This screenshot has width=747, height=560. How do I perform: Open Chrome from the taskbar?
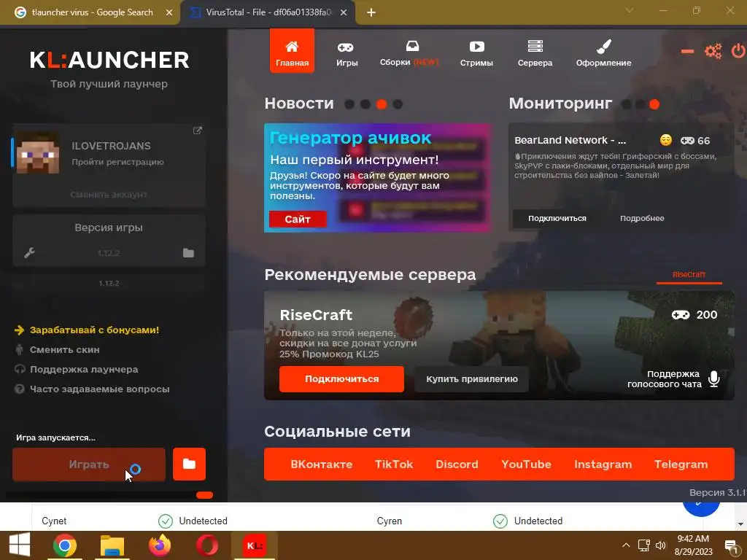point(65,545)
